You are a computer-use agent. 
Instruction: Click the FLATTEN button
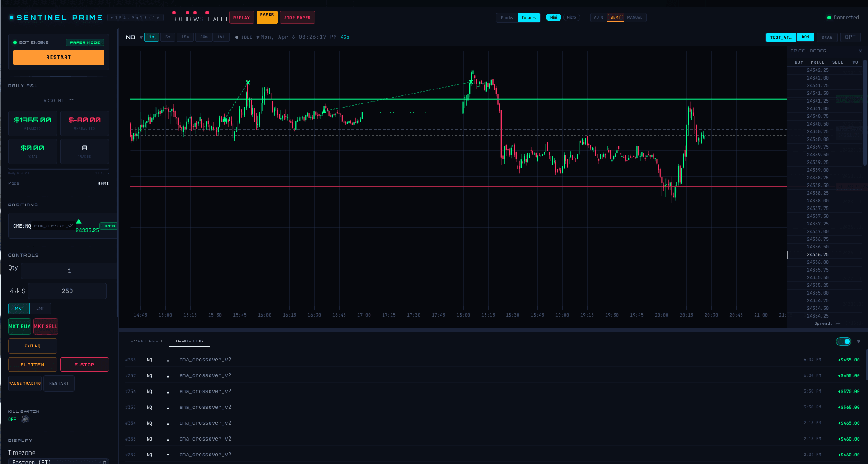pos(33,365)
